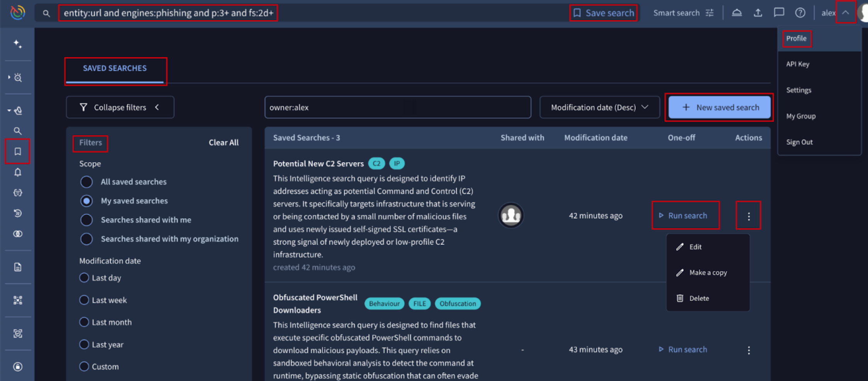
Task: Open saved searches via the sidebar bookmark icon
Action: [18, 151]
